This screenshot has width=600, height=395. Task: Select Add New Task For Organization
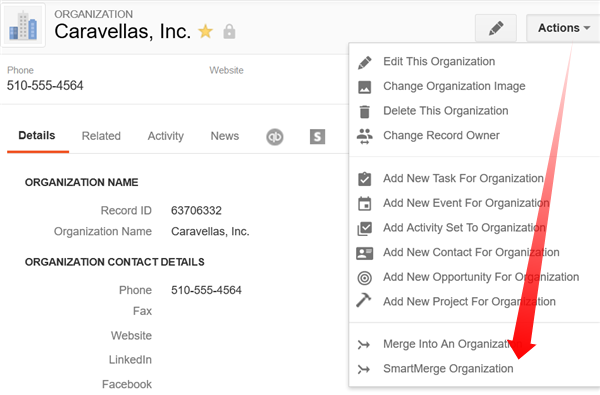[x=463, y=178]
